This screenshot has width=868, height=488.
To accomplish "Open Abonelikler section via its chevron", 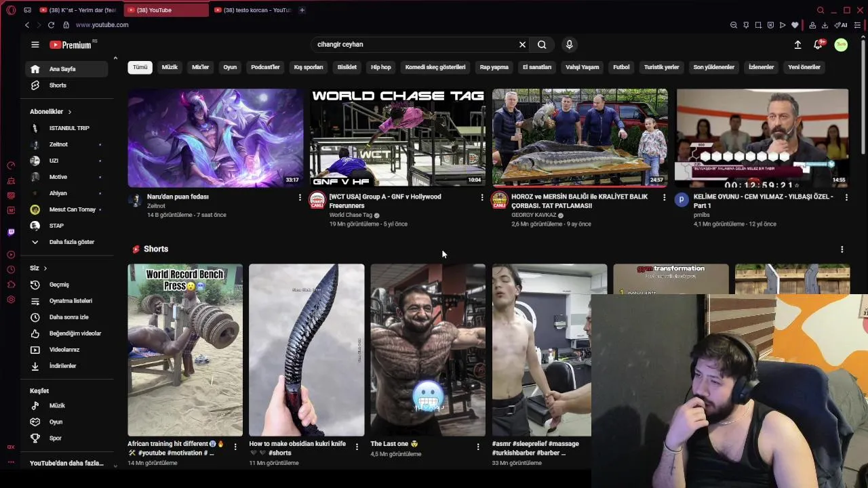I will click(69, 112).
